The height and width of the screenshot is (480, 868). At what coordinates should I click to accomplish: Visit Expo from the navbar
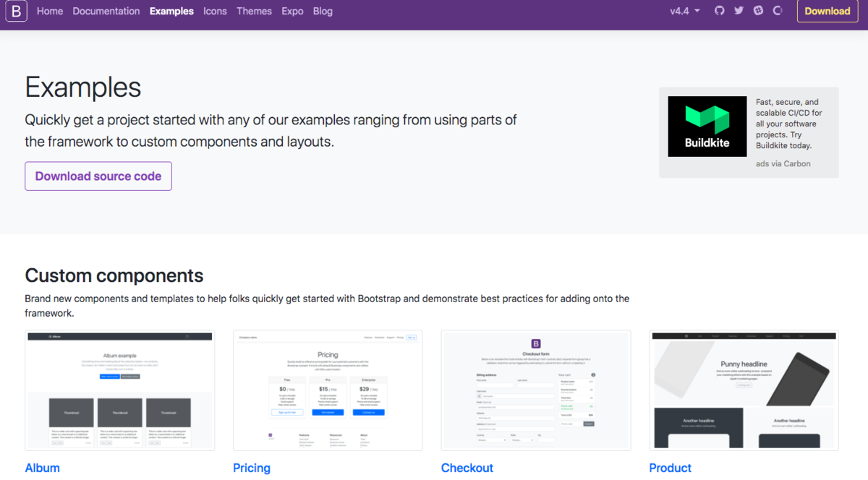292,11
